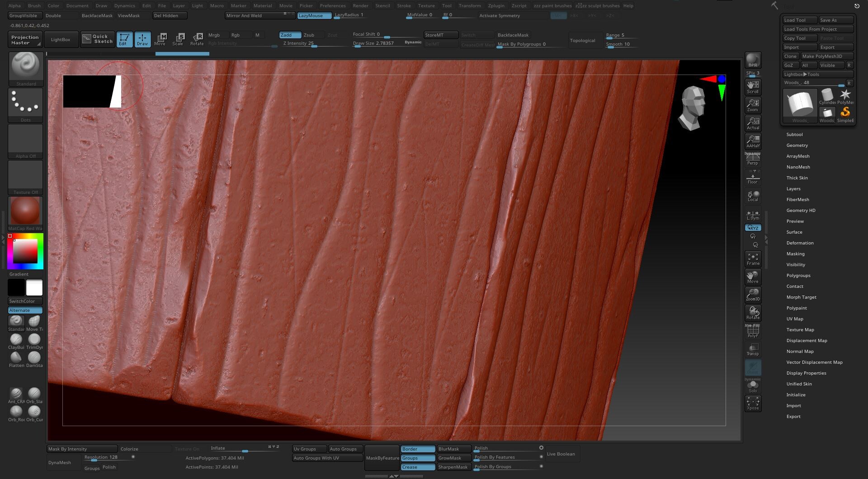The height and width of the screenshot is (479, 868).
Task: Open the Zplugin menu
Action: pyautogui.click(x=496, y=5)
